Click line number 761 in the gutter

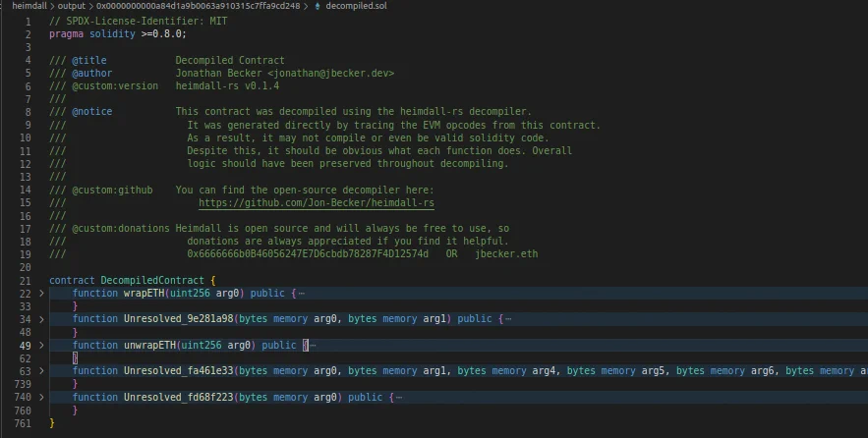[x=23, y=423]
